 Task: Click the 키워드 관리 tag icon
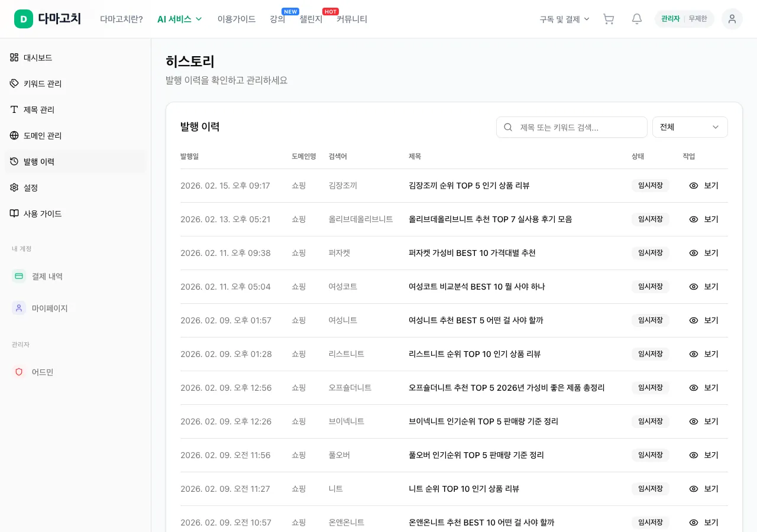click(14, 83)
